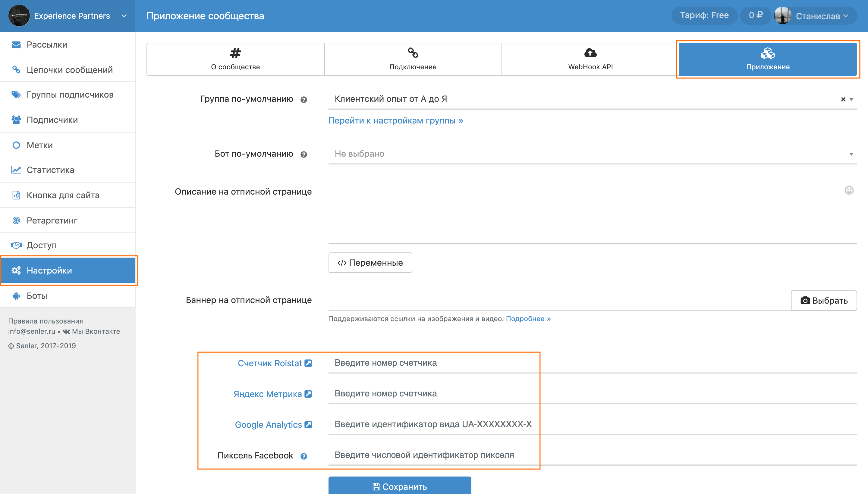
Task: Click the Выбрать banner camera button
Action: click(824, 300)
